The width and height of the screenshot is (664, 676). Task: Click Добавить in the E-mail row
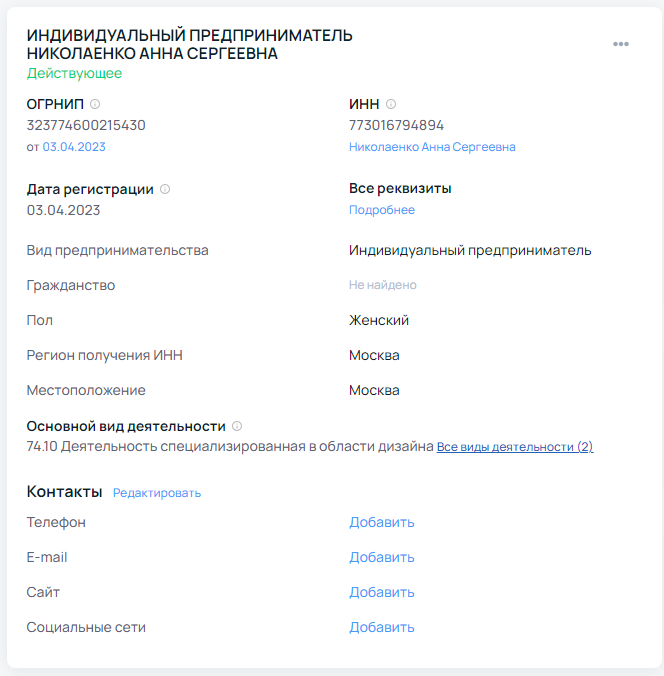click(x=381, y=557)
